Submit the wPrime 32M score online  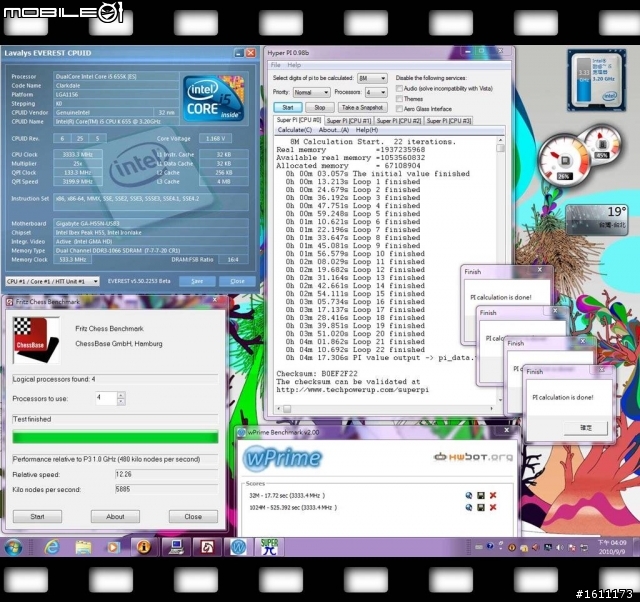tap(469, 495)
